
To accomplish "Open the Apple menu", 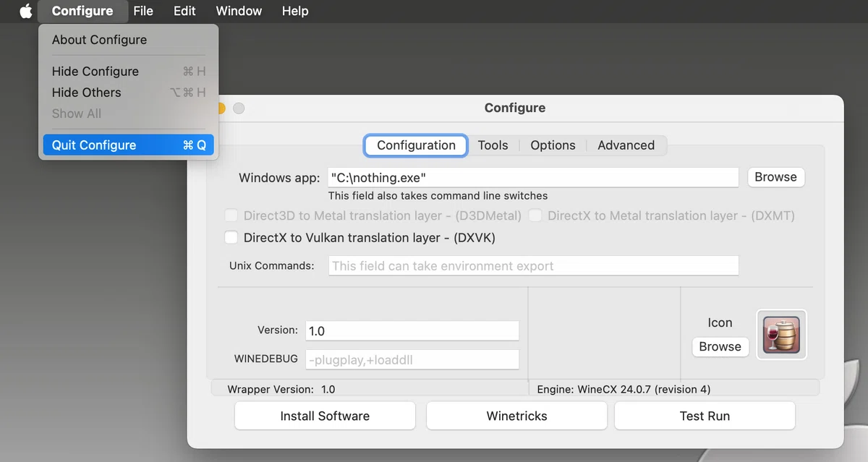I will 25,11.
